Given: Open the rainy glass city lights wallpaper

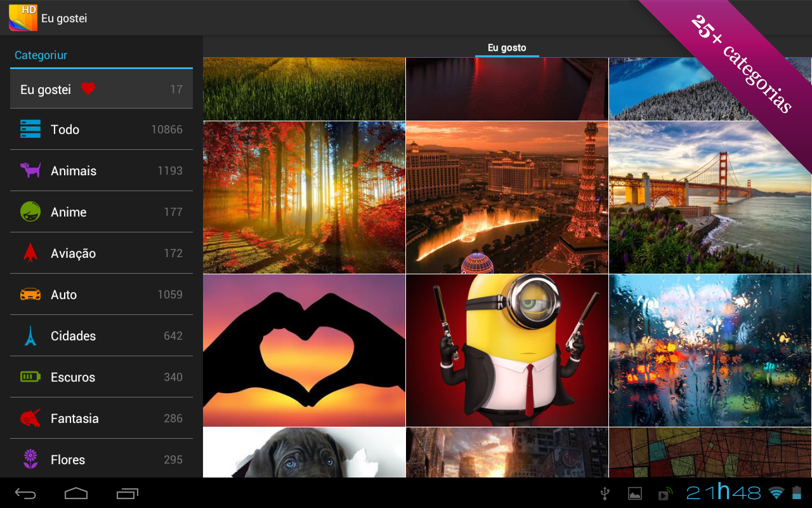Looking at the screenshot, I should (x=710, y=350).
